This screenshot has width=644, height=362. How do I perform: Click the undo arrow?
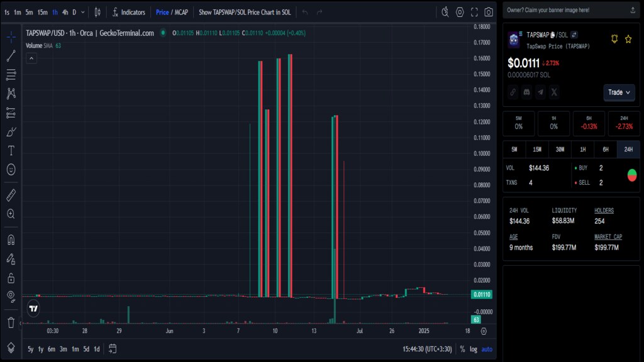pyautogui.click(x=305, y=13)
